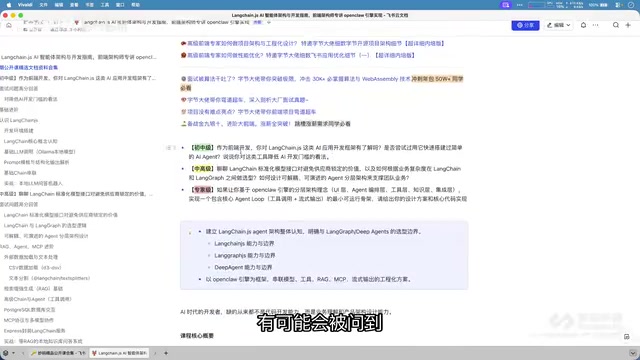Open the 帮助 menu in menu bar

click(136, 5)
